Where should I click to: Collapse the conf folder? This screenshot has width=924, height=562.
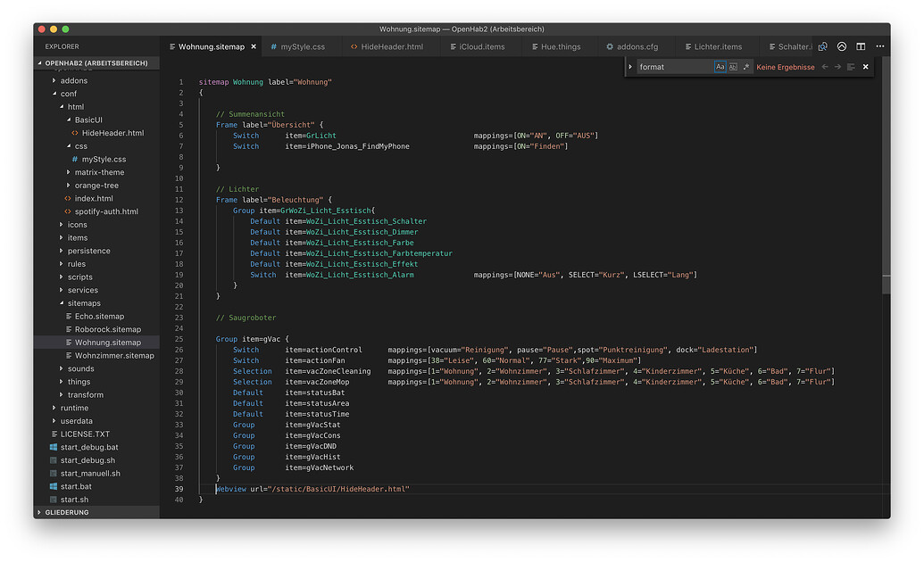click(x=67, y=93)
